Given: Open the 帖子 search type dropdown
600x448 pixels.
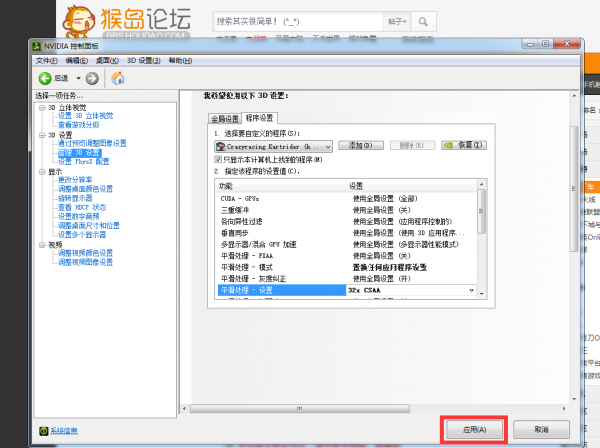Looking at the screenshot, I should click(397, 22).
